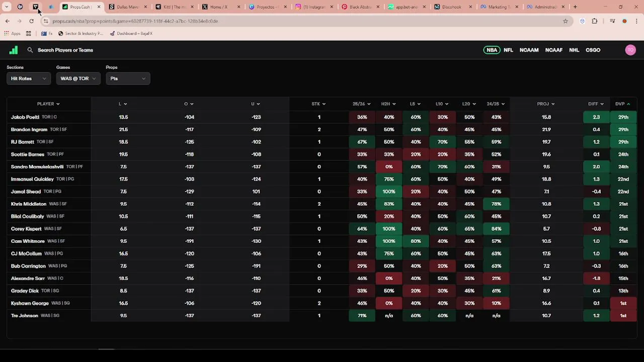Sort by the L line column

click(123, 104)
